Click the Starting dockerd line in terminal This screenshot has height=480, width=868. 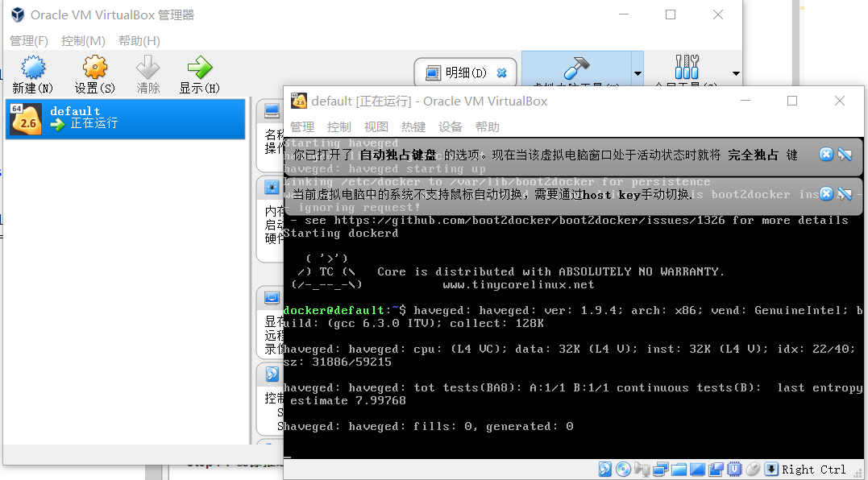[340, 234]
